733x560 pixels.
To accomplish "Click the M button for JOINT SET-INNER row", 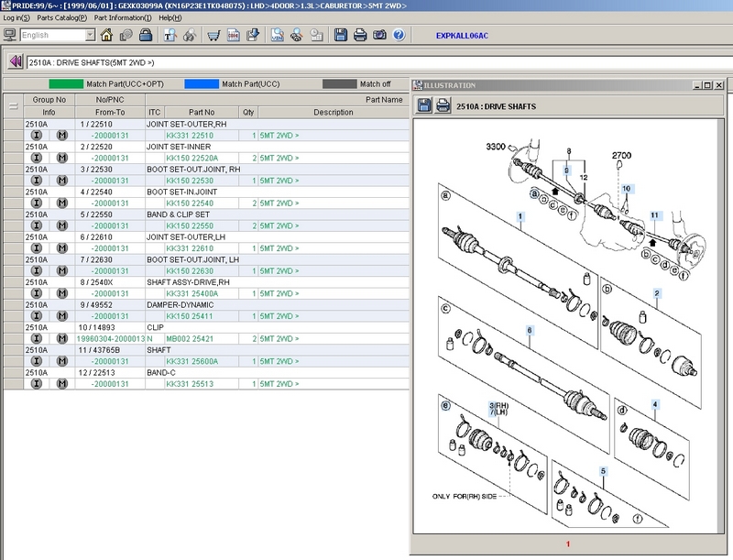I will [x=61, y=158].
